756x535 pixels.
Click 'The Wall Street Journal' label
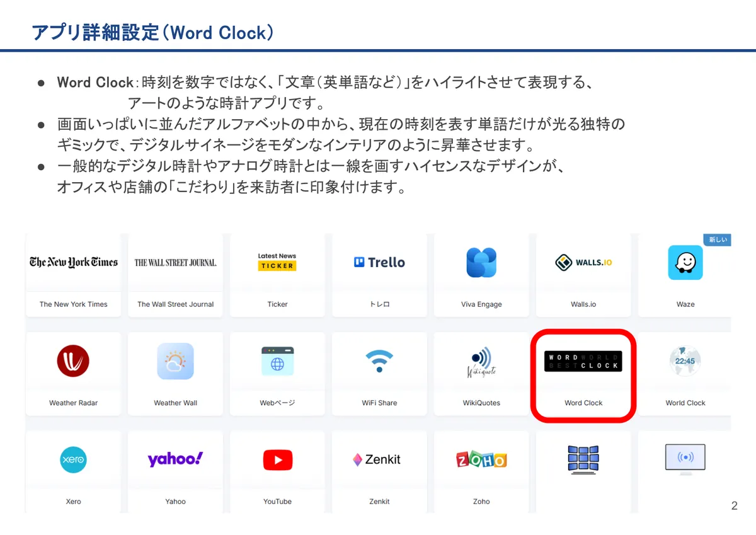click(x=176, y=304)
